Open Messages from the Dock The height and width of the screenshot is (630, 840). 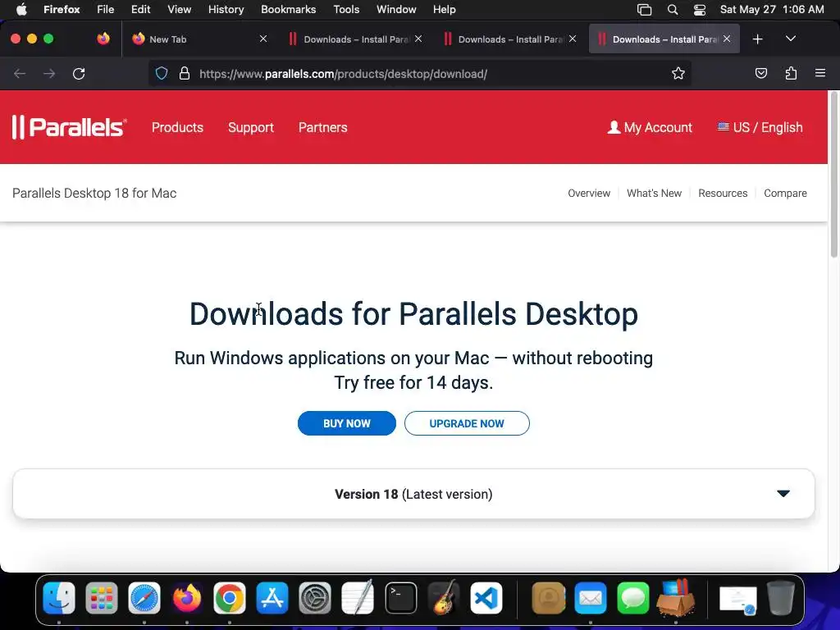point(633,598)
